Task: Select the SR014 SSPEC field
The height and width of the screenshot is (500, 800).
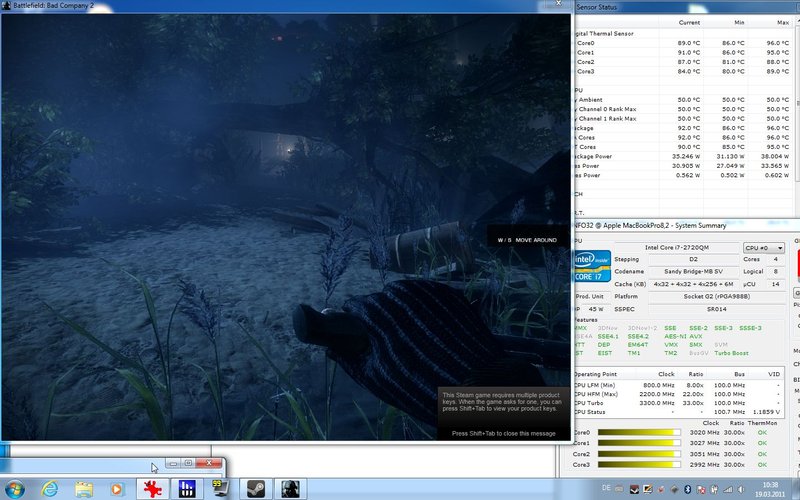Action: pyautogui.click(x=717, y=309)
